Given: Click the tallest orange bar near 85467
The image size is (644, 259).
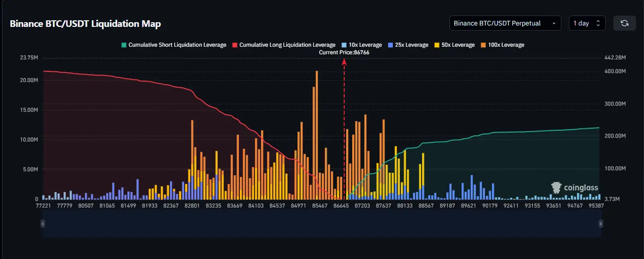Looking at the screenshot, I should (x=316, y=132).
